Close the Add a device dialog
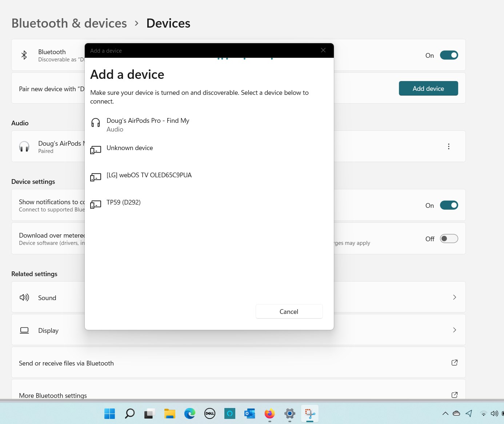Image resolution: width=504 pixels, height=424 pixels. click(x=323, y=50)
